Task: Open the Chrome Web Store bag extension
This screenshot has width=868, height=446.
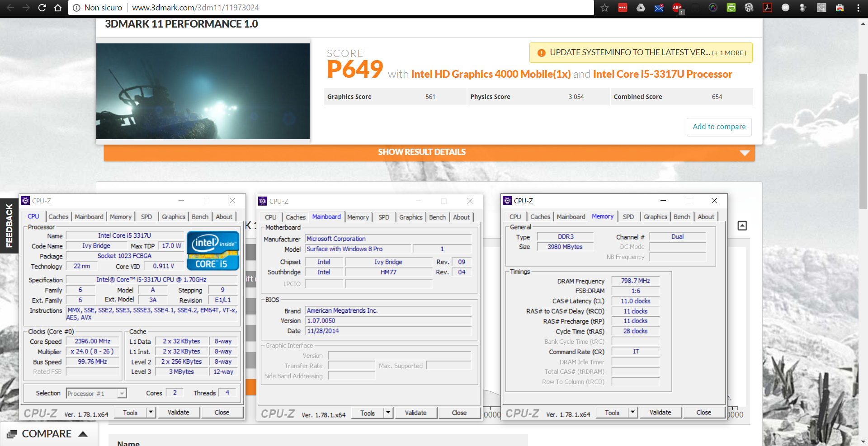Action: pos(840,8)
